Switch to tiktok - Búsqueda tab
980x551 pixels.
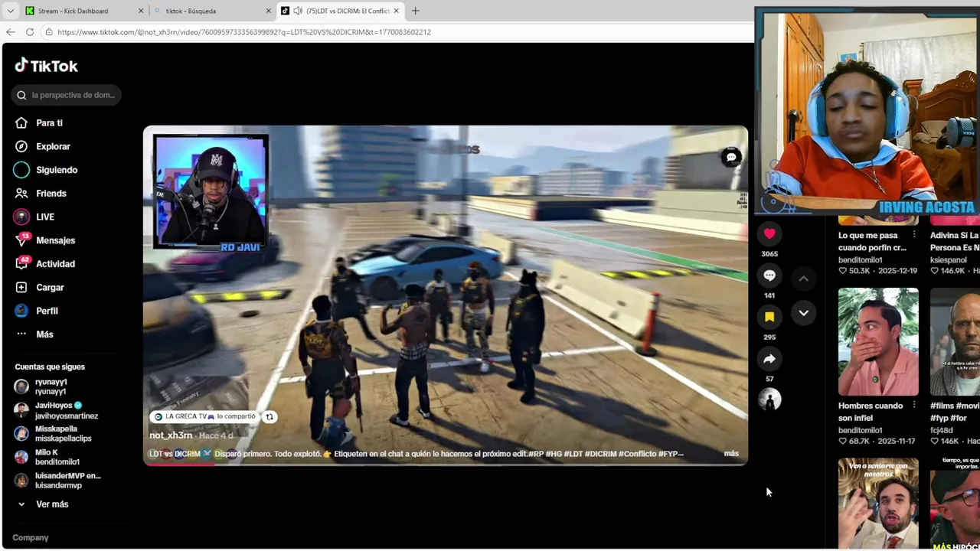pyautogui.click(x=191, y=11)
